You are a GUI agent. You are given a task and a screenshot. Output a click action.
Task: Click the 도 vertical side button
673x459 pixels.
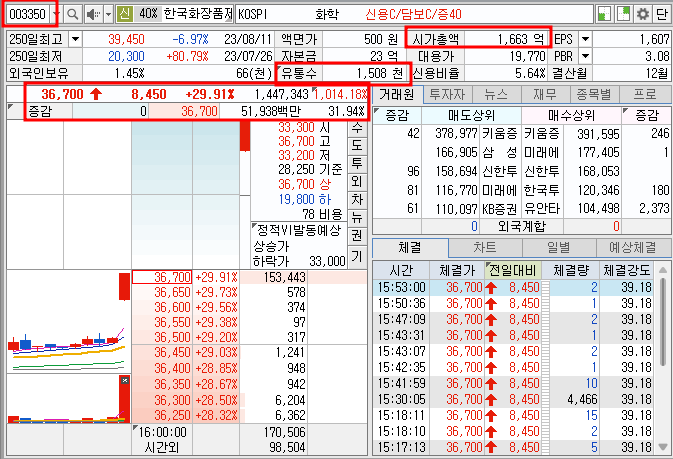click(357, 145)
